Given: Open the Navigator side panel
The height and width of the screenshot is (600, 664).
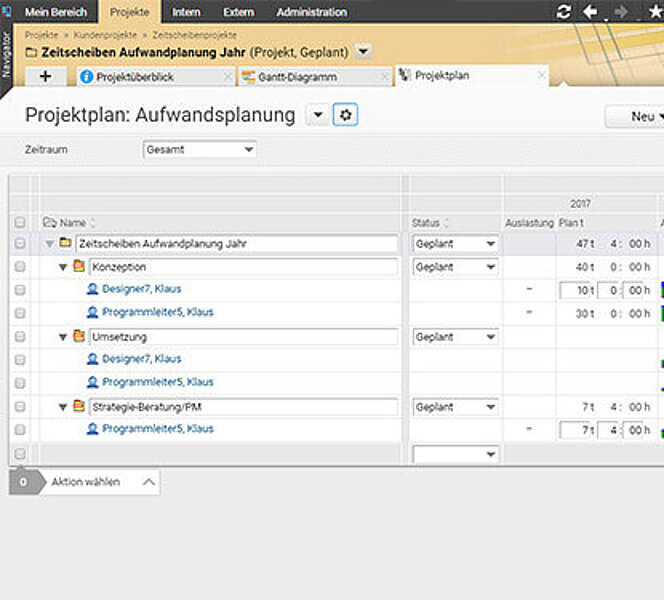Looking at the screenshot, I should point(6,55).
